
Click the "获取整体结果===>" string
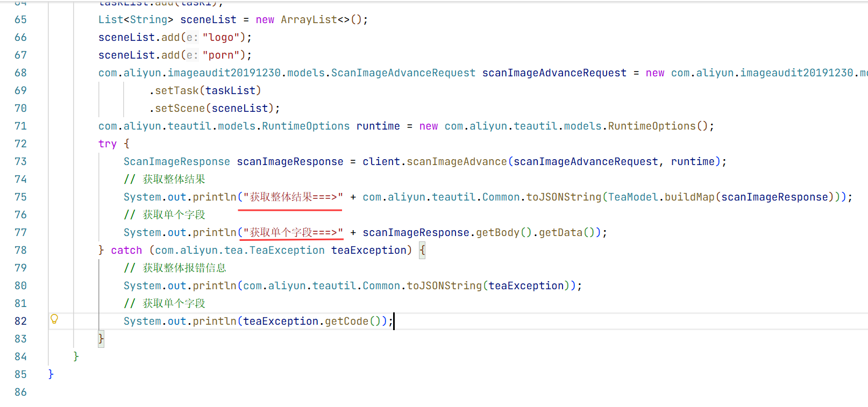point(293,197)
